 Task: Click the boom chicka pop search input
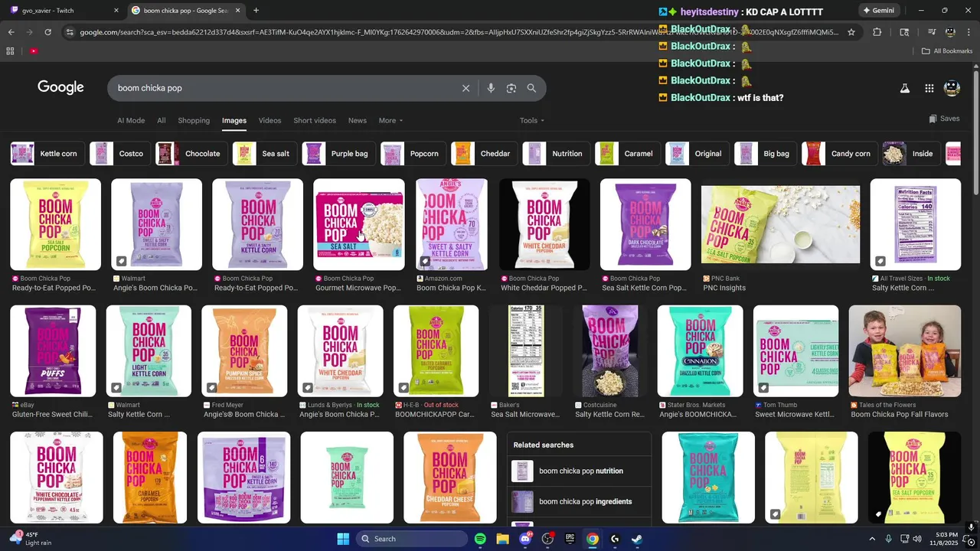283,88
